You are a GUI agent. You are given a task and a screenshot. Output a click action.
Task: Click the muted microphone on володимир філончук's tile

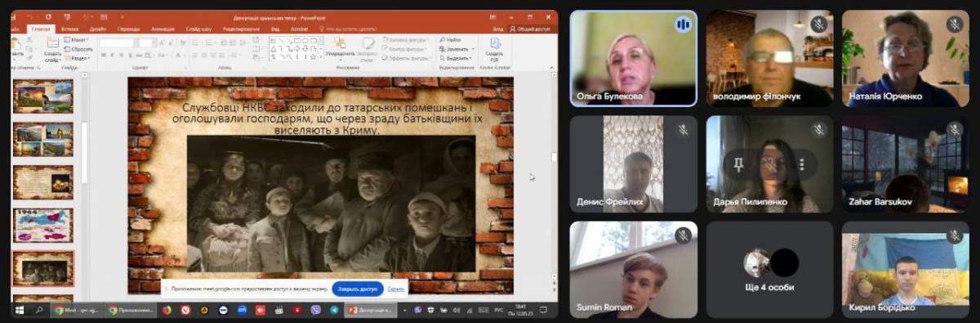tap(818, 25)
